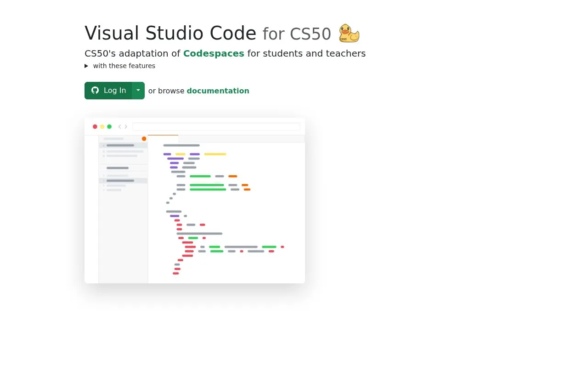Screen dimensions: 588x368
Task: Click the editor preview illustration
Action: pos(195,201)
